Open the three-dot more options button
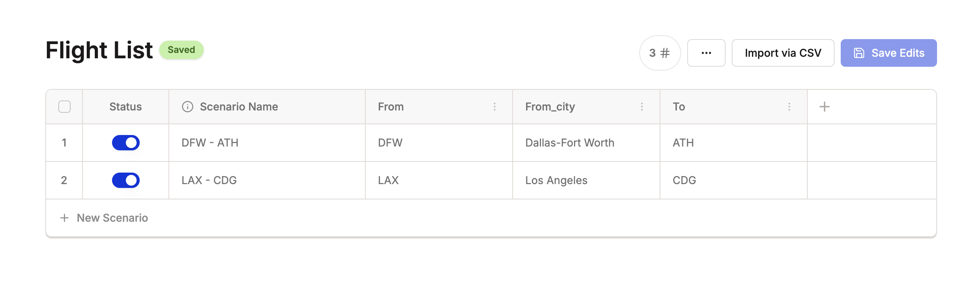This screenshot has width=980, height=303. (706, 53)
